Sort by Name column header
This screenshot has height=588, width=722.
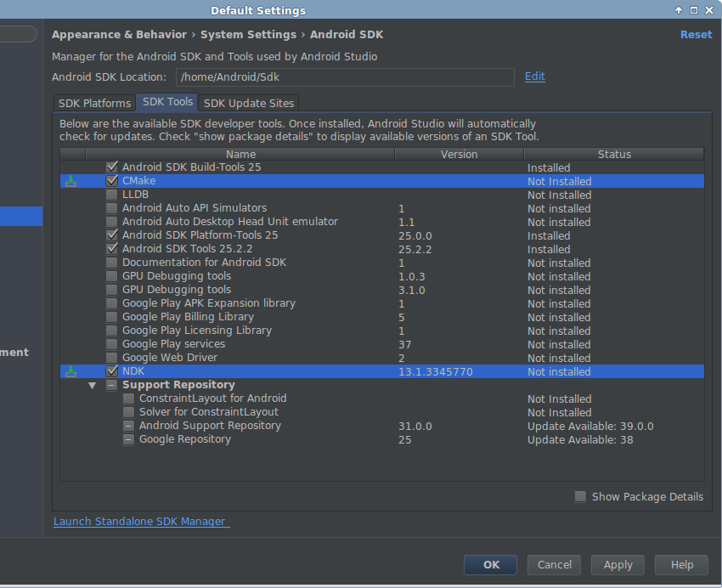[240, 154]
